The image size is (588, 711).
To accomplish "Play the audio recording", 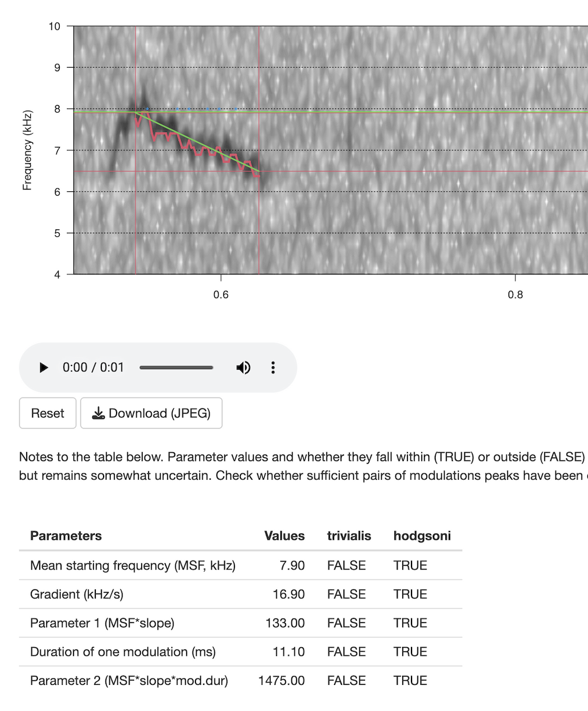I will [x=44, y=368].
